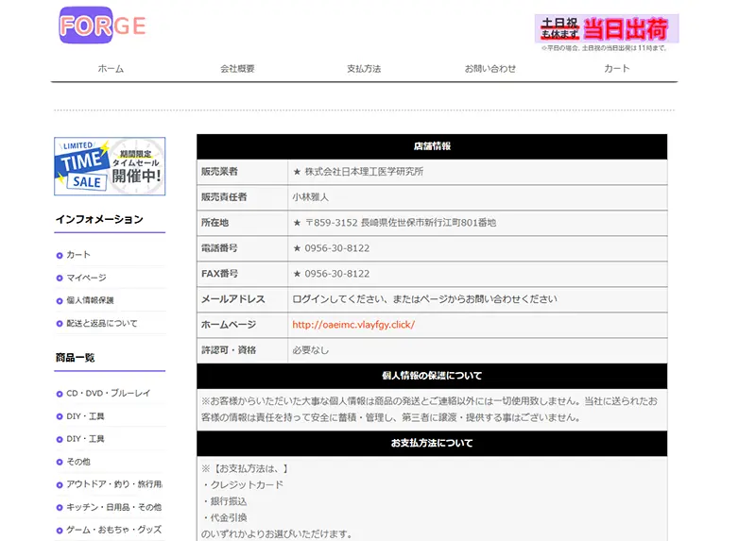The height and width of the screenshot is (541, 756).
Task: Browse その他 product category
Action: [78, 462]
